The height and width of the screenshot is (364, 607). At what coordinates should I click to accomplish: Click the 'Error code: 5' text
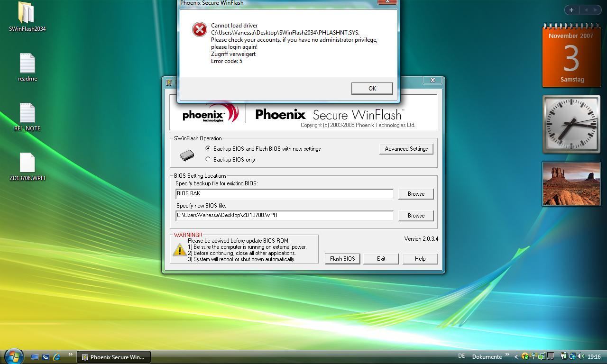(227, 61)
